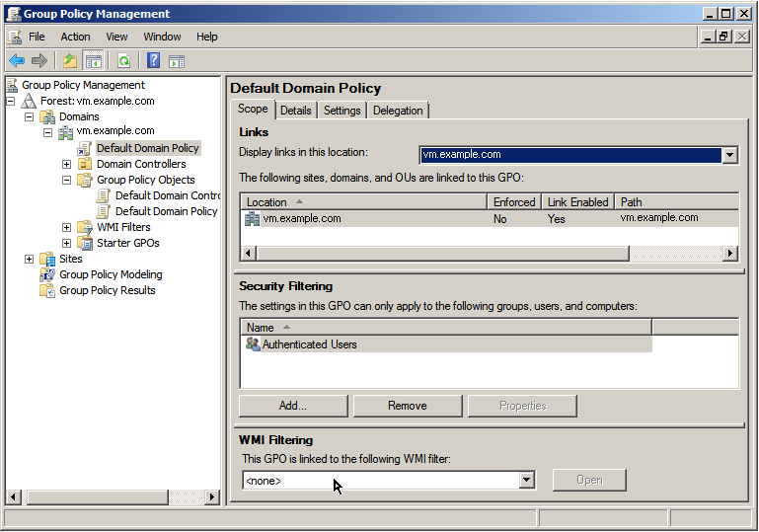
Task: Collapse the Group Policy Objects node
Action: pyautogui.click(x=66, y=180)
